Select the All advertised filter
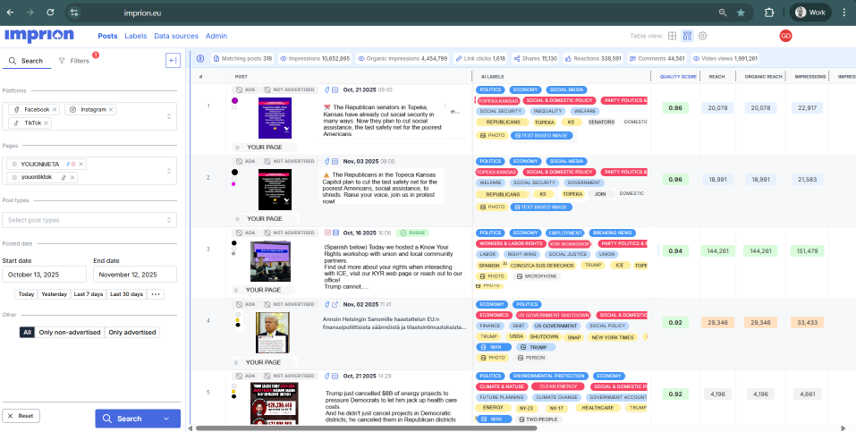The width and height of the screenshot is (856, 432). [27, 332]
